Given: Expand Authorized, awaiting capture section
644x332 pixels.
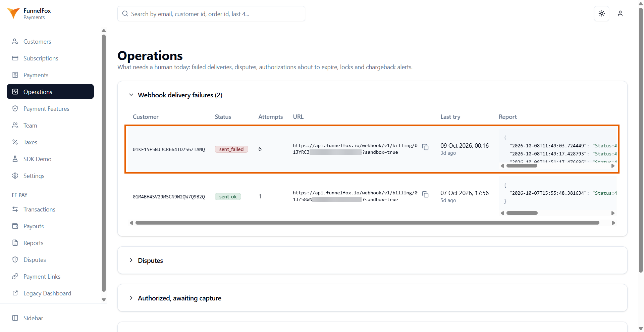Looking at the screenshot, I should point(131,298).
